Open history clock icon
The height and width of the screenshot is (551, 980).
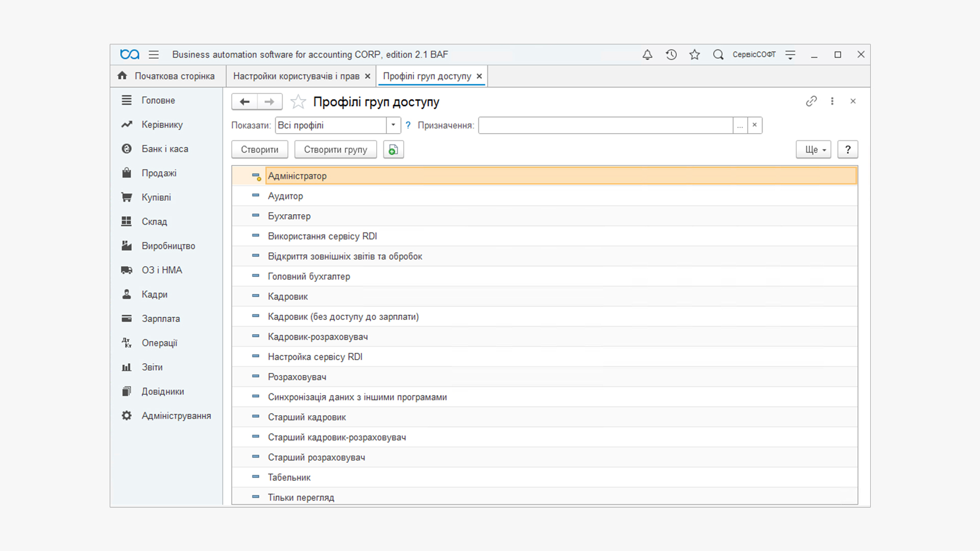click(x=671, y=55)
